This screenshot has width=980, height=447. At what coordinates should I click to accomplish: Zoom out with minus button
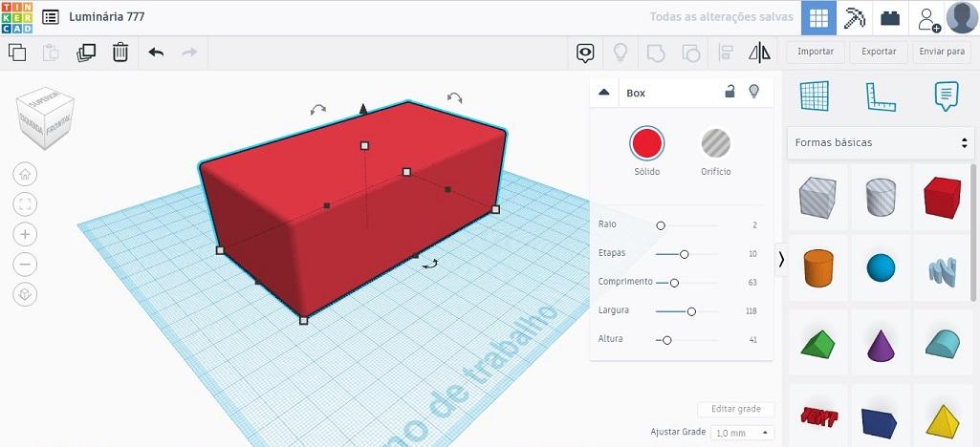[x=25, y=264]
